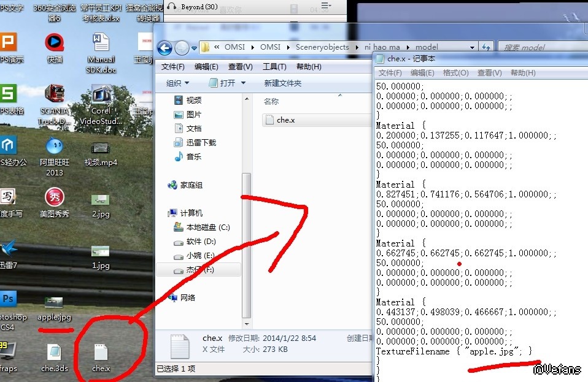
Task: Open the recent locations dropdown arrow
Action: coord(194,48)
